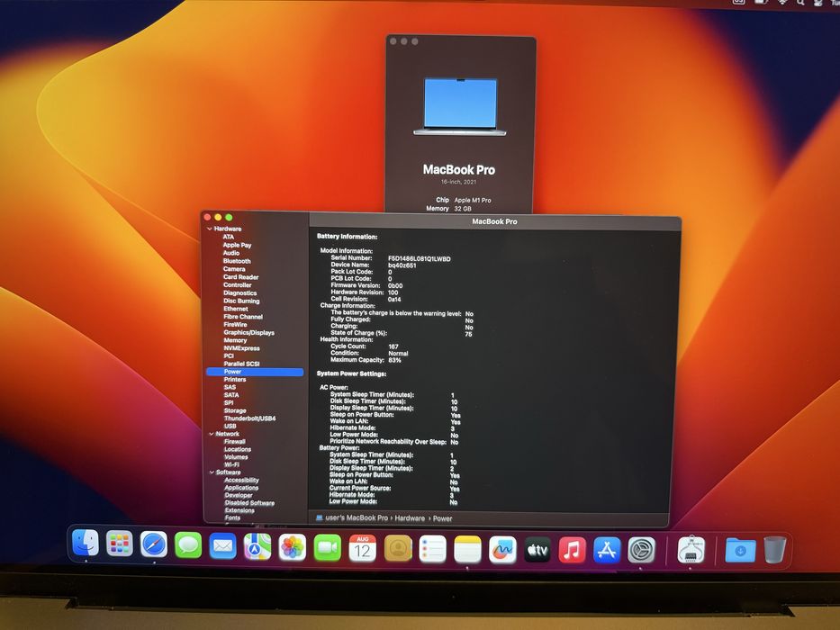Open Calendar icon showing Aug 12
This screenshot has width=840, height=630.
click(x=362, y=549)
